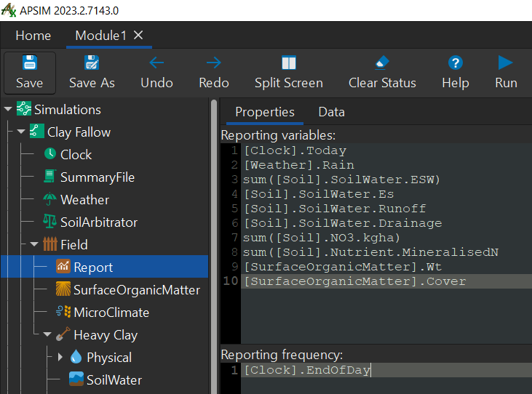Click the Clock node icon
Viewport: 532px width, 394px height.
tap(50, 153)
